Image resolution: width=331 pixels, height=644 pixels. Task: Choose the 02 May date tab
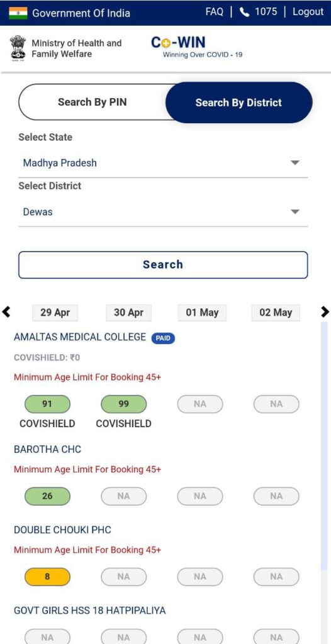[x=276, y=313]
